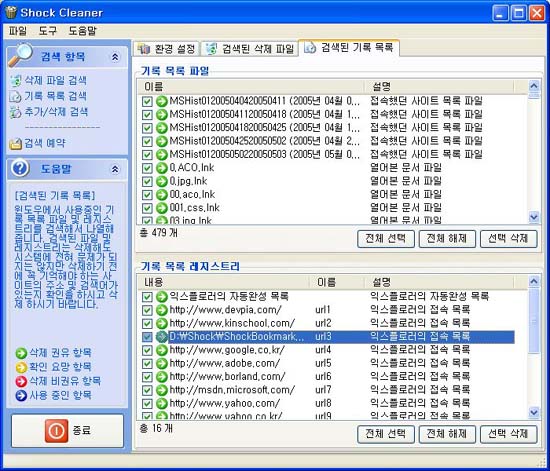Click green icon of http://www.google.co.kr/ row
This screenshot has width=550, height=471.
coord(162,350)
